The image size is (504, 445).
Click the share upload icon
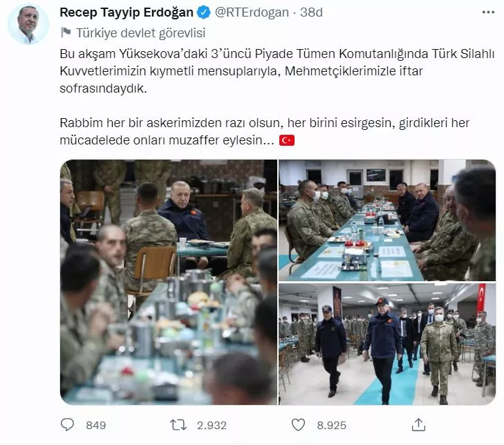418,424
